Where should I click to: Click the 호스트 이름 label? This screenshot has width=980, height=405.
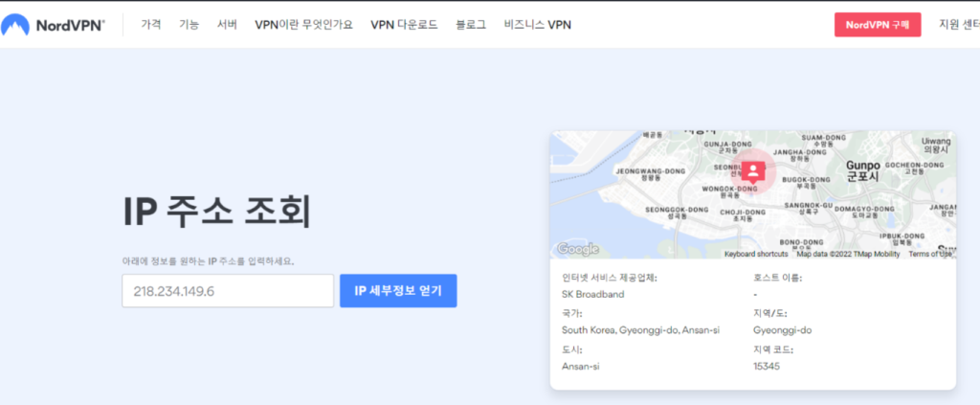click(x=777, y=278)
